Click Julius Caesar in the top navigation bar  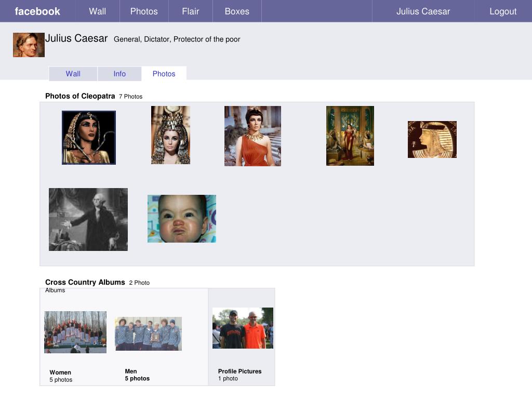click(x=423, y=11)
